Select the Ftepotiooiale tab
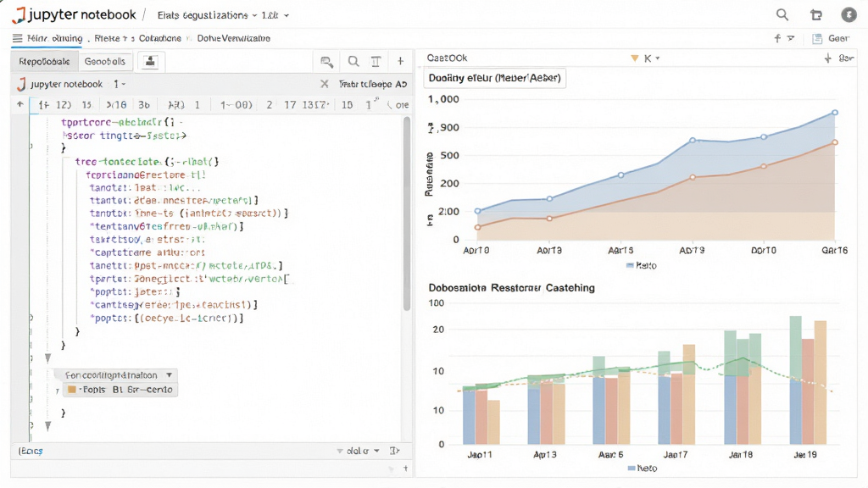 coord(44,61)
